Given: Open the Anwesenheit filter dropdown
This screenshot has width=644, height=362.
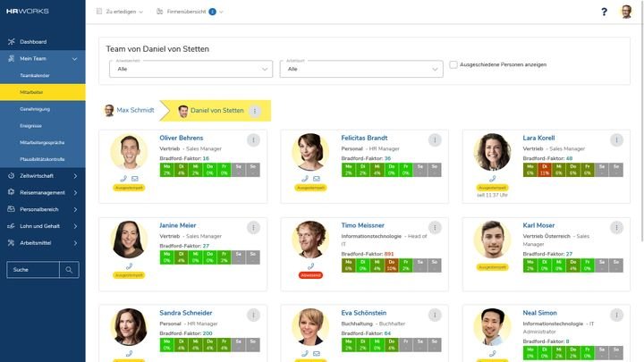Looking at the screenshot, I should (x=191, y=69).
